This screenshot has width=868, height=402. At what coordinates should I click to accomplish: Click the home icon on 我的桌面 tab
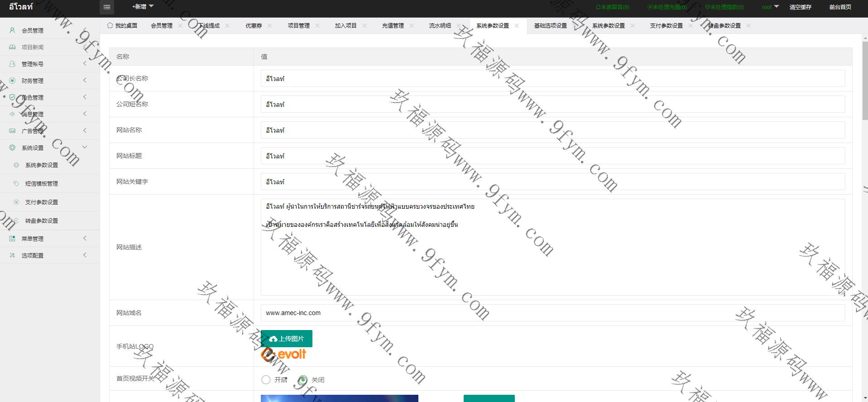[x=110, y=25]
